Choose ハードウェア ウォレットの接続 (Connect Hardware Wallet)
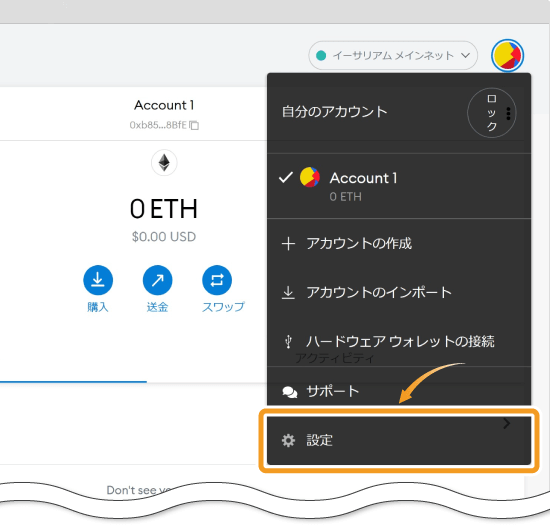Image resolution: width=550 pixels, height=530 pixels. (399, 341)
